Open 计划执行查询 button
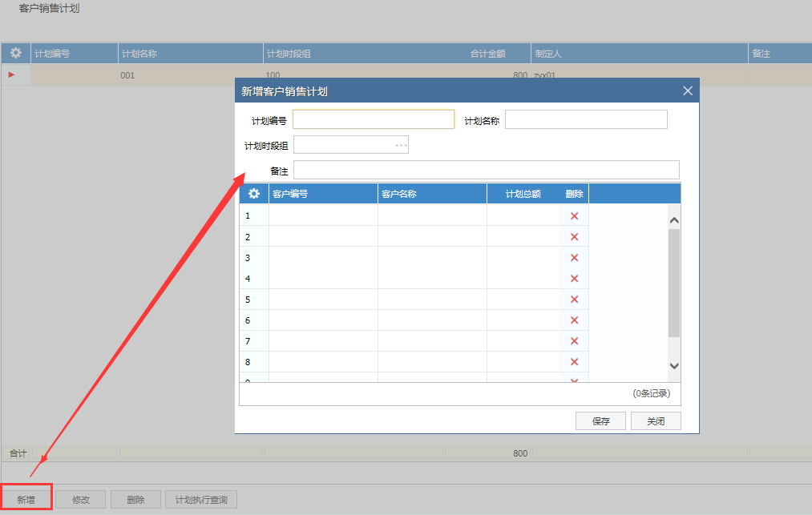Viewport: 812px width, 515px height. click(x=201, y=500)
